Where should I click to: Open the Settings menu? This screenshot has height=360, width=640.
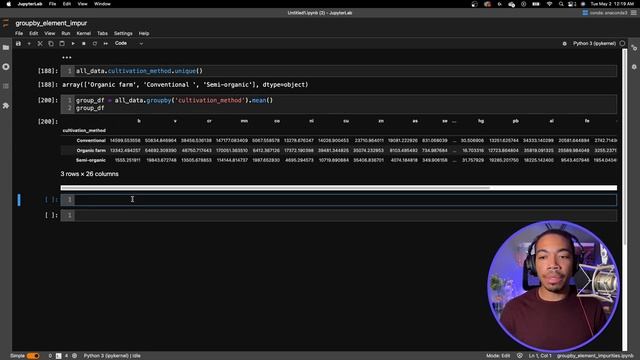(123, 33)
